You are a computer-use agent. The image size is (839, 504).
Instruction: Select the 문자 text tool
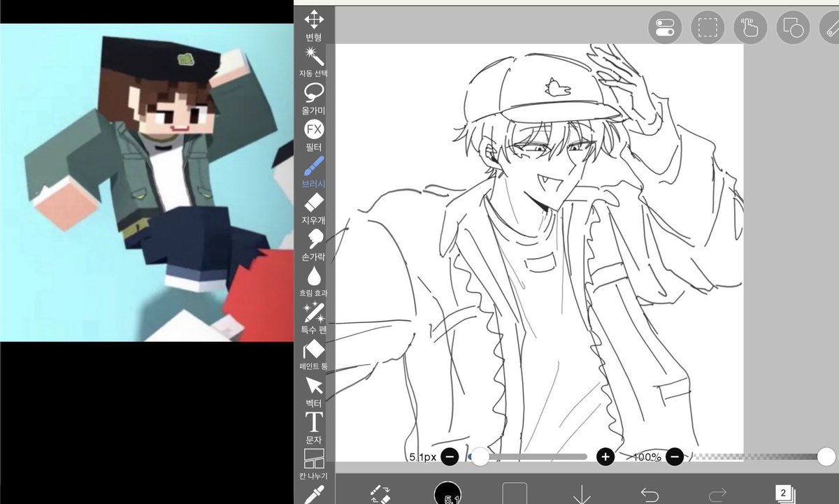(314, 429)
